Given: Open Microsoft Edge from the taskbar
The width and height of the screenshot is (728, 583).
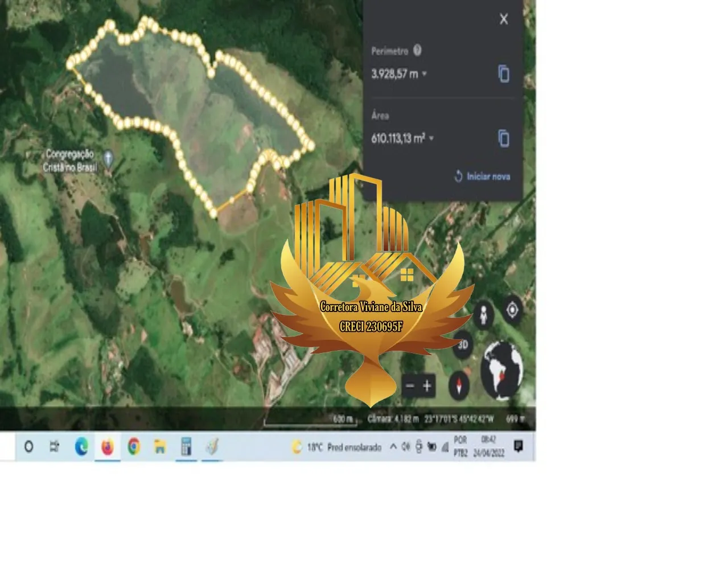Looking at the screenshot, I should coord(81,447).
